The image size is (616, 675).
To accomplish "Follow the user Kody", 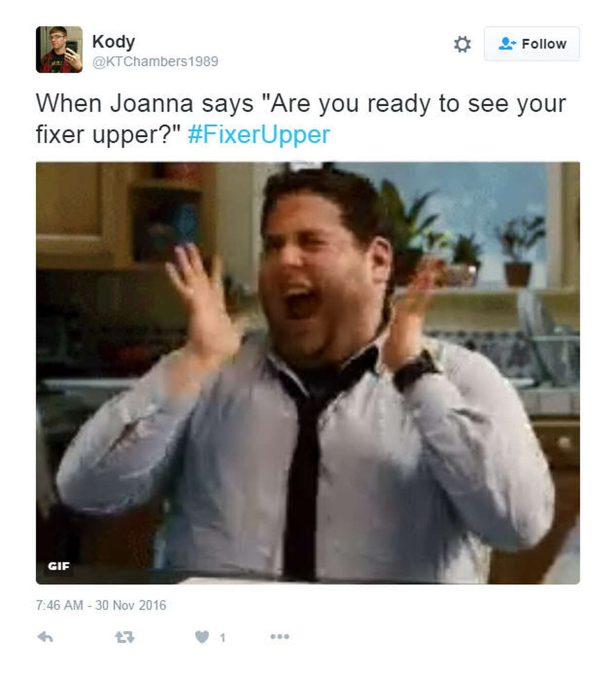I will pos(532,44).
